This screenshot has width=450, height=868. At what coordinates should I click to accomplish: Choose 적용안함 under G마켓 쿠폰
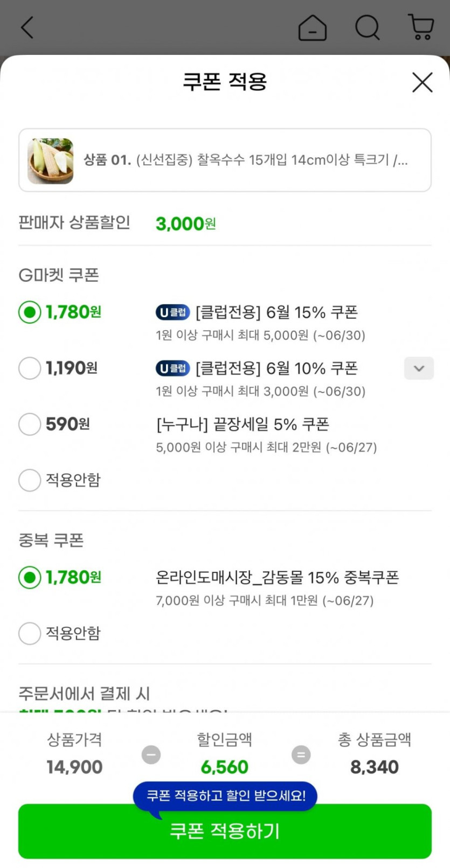(x=30, y=480)
